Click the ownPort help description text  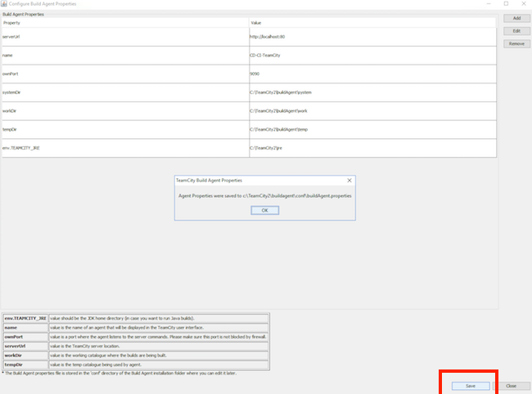(158, 337)
